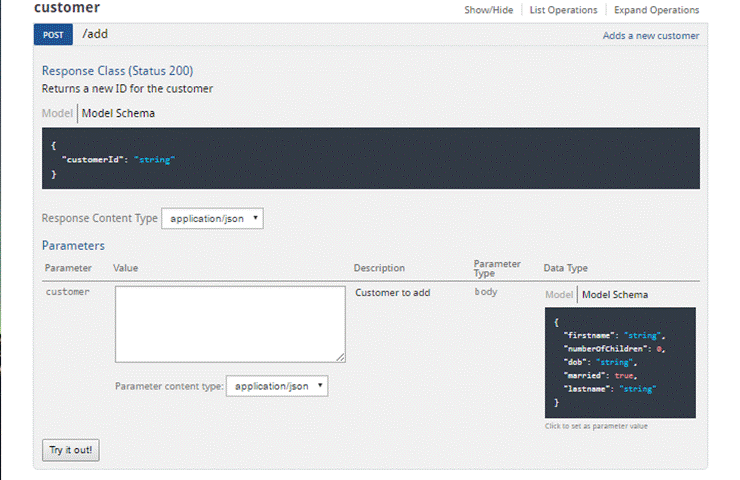
Task: Click the Expand Operations link
Action: [656, 10]
